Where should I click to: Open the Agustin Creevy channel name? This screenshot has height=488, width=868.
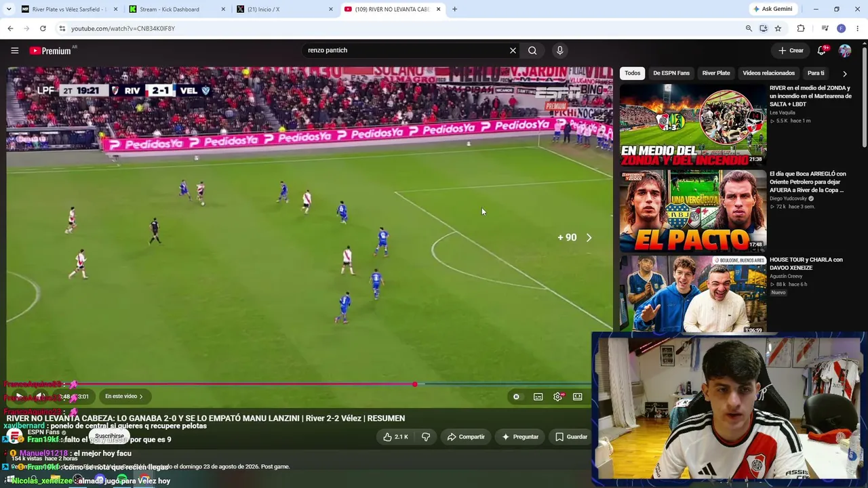point(786,276)
